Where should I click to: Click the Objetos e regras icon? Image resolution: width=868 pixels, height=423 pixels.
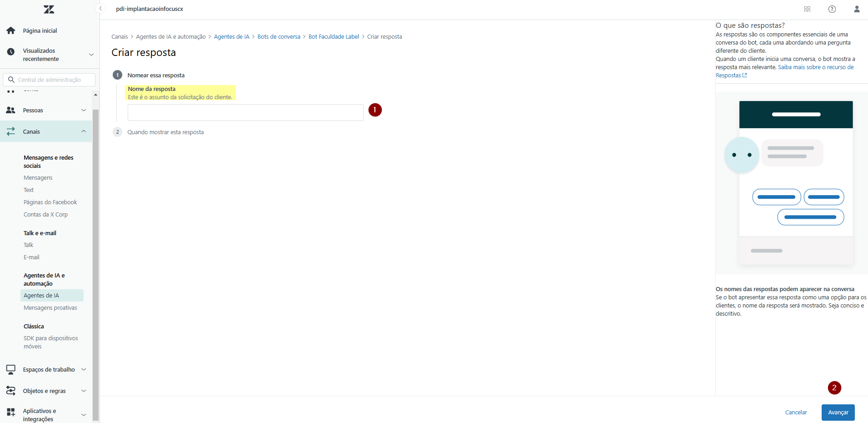11,391
